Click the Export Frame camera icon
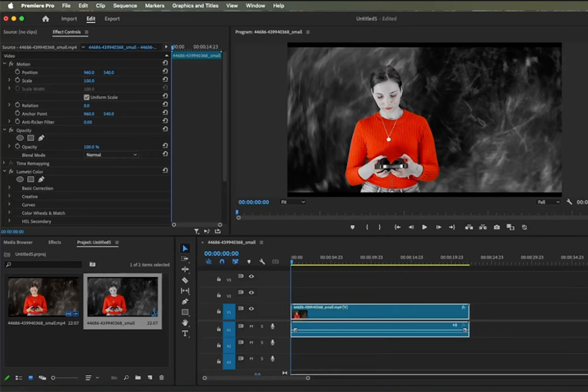The height and width of the screenshot is (392, 588). (497, 227)
